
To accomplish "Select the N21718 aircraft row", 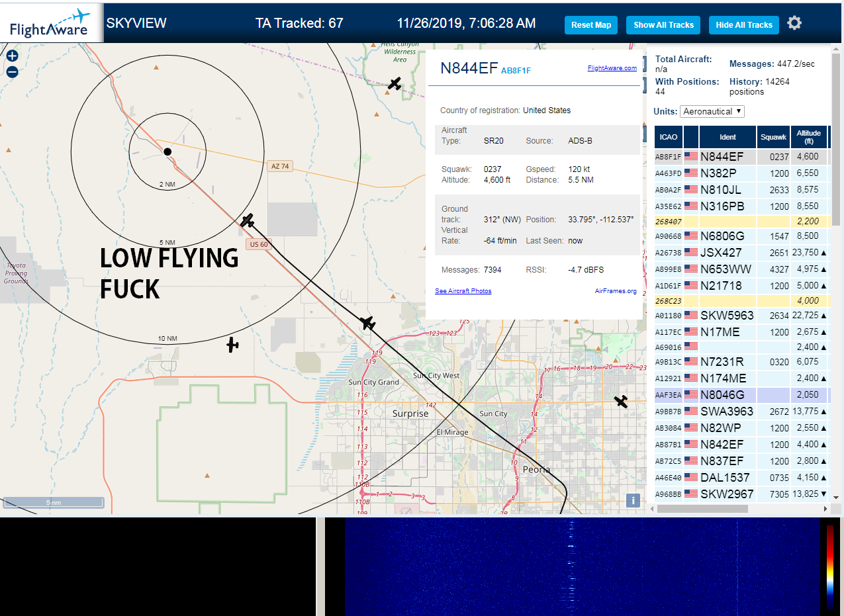I will pyautogui.click(x=741, y=286).
